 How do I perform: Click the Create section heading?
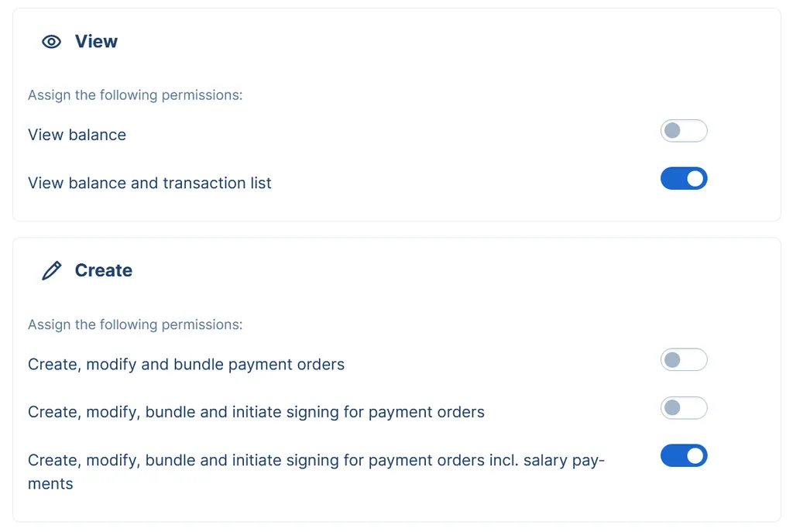(103, 271)
